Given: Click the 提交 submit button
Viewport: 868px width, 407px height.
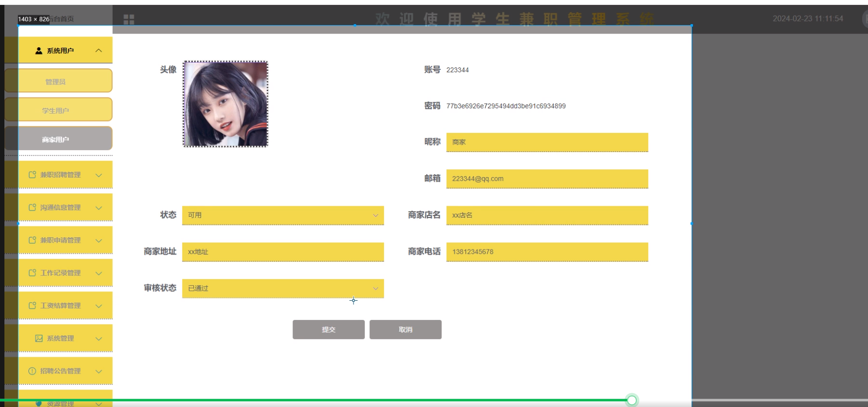Looking at the screenshot, I should click(329, 330).
